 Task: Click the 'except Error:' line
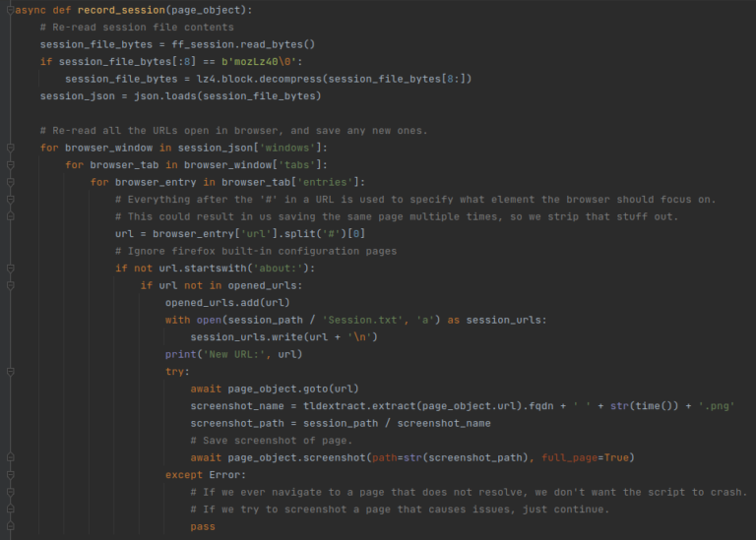click(206, 475)
